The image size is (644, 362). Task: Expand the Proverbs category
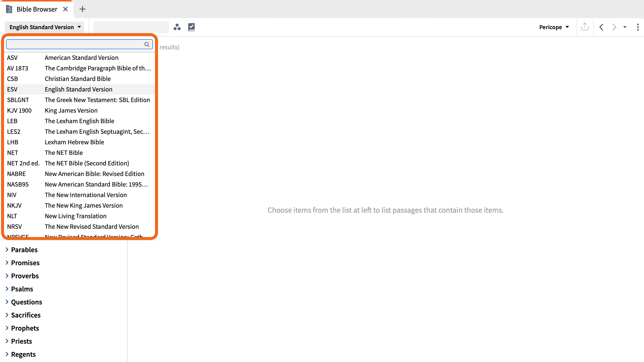(x=7, y=276)
